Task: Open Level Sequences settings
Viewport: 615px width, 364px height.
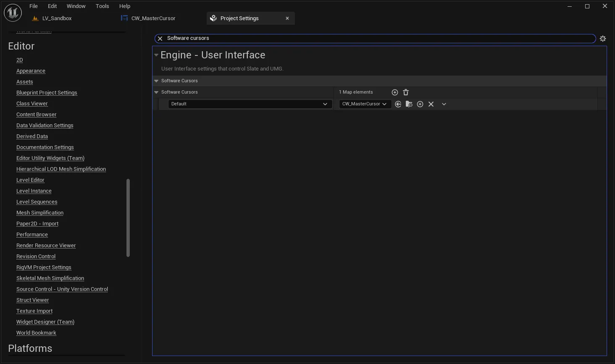Action: pos(37,202)
